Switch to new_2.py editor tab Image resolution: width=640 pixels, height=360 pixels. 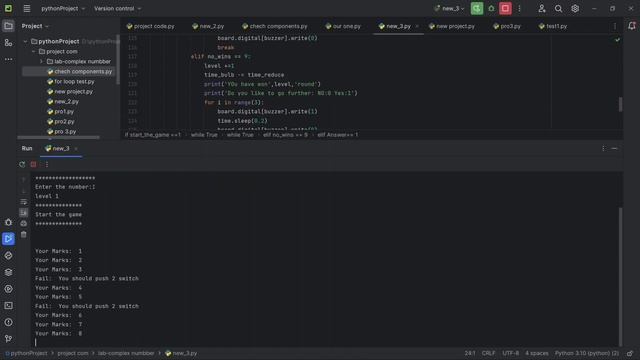[208, 26]
